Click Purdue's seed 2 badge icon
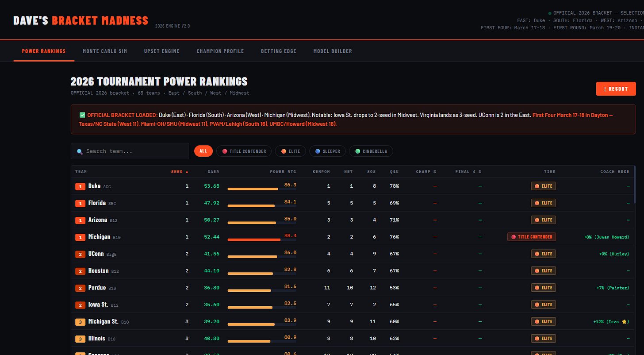This screenshot has width=644, height=355. tap(80, 288)
